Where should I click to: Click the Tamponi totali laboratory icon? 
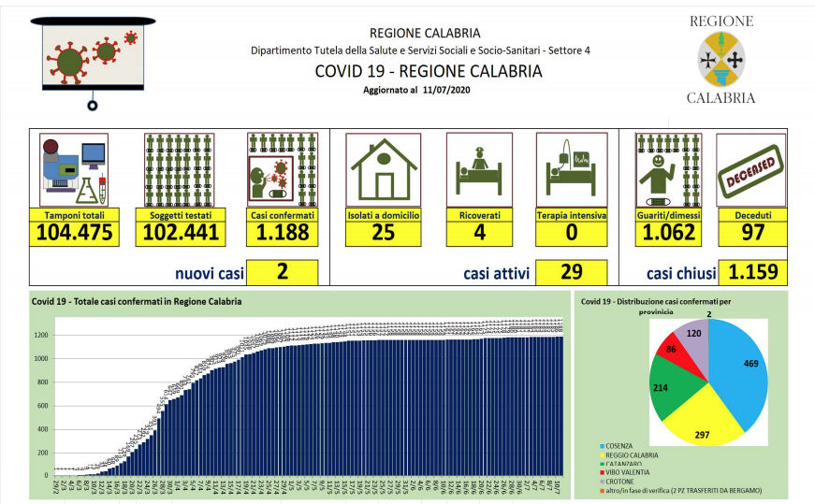(x=75, y=170)
